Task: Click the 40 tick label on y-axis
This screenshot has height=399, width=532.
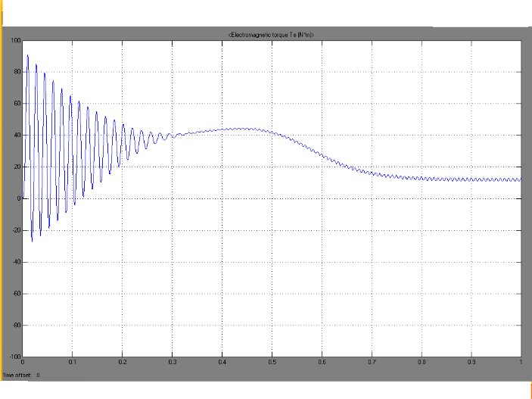Action: (x=17, y=135)
